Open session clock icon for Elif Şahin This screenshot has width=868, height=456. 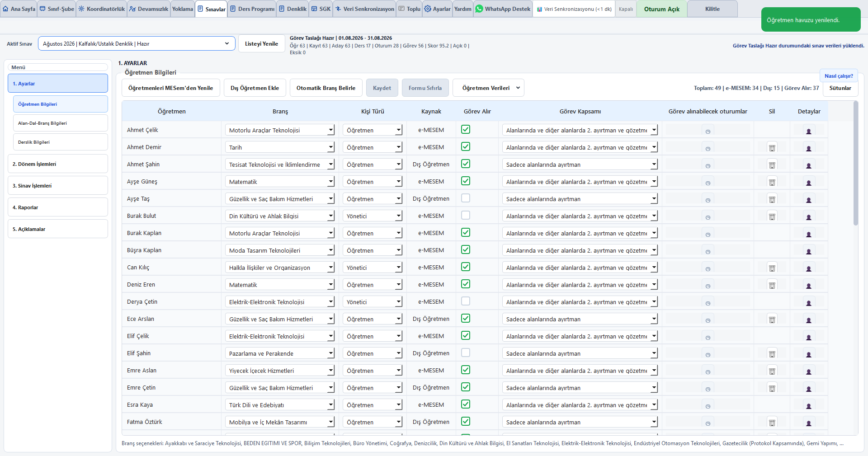point(708,353)
